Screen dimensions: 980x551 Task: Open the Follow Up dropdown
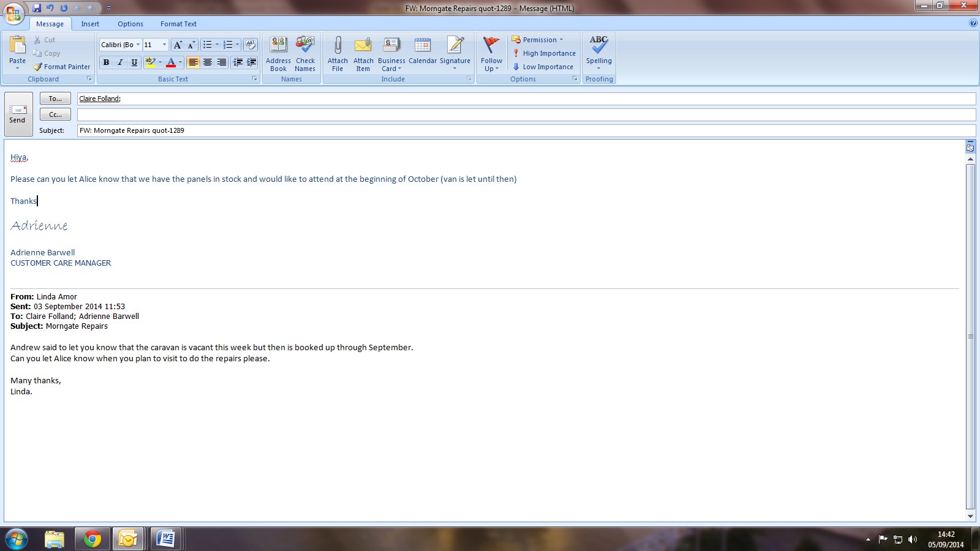491,54
